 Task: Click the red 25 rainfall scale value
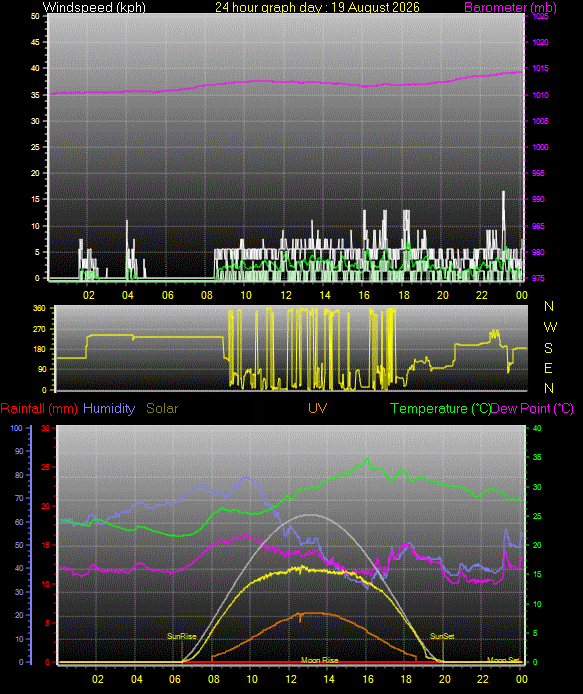(46, 467)
